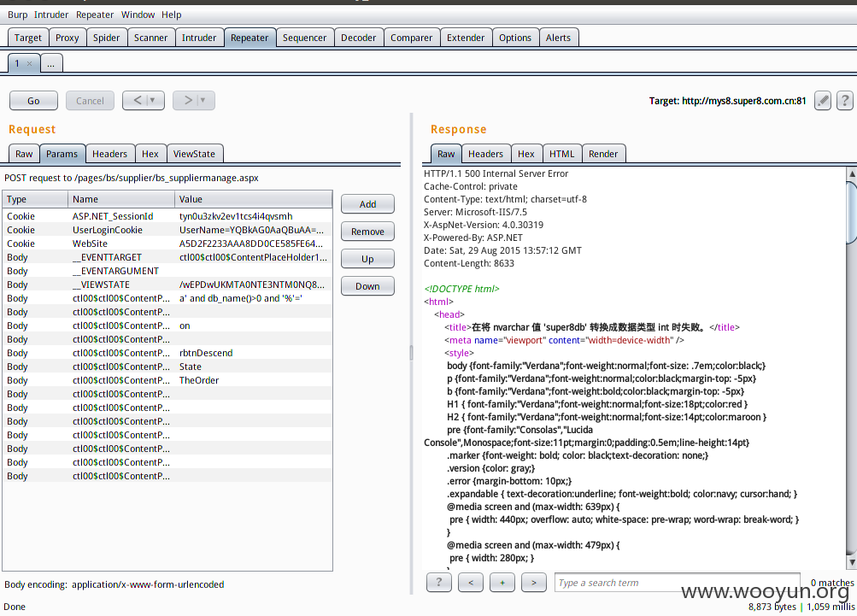
Task: Open history dropdown beside the > button
Action: (x=203, y=100)
